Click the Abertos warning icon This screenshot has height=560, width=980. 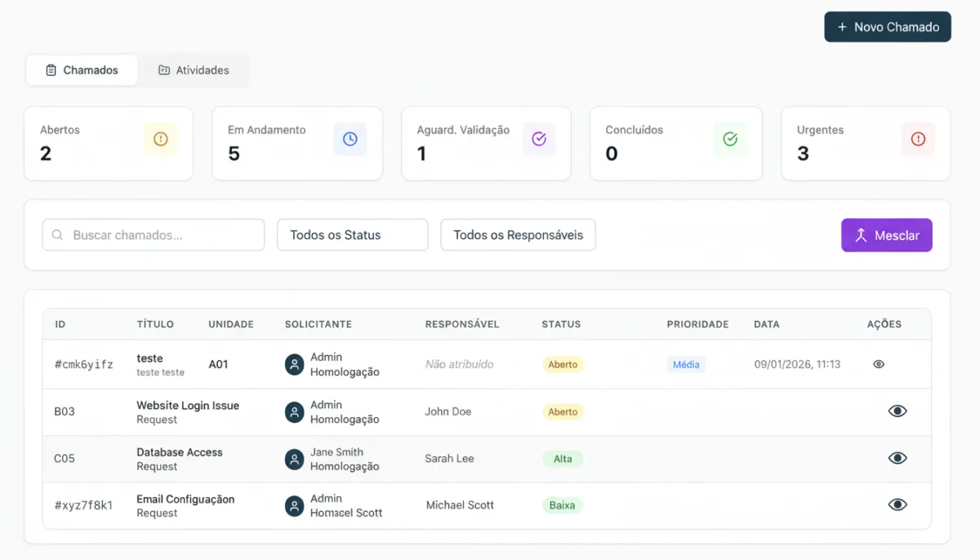click(x=161, y=140)
